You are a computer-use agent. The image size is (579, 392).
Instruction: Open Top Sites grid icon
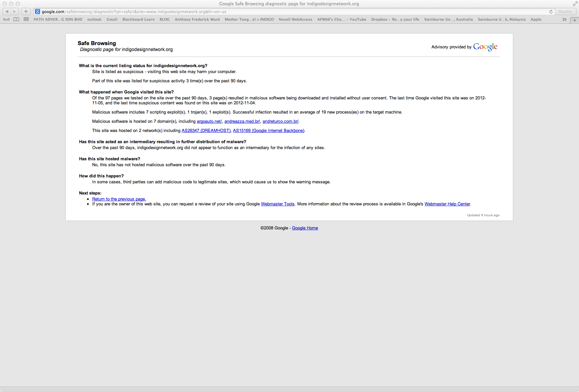click(x=26, y=19)
